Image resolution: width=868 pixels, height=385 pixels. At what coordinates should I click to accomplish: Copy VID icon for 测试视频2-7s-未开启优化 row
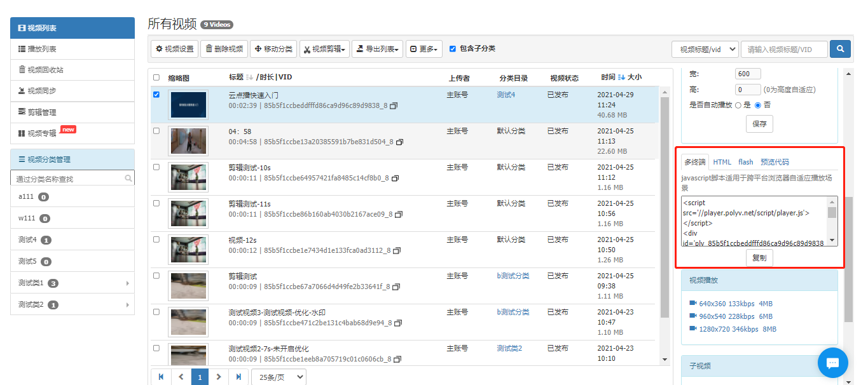click(x=397, y=360)
